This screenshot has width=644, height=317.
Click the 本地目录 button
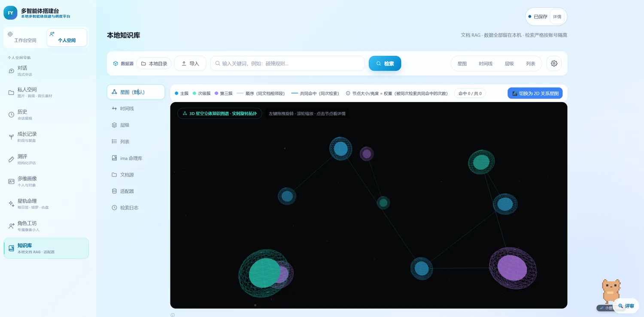point(154,63)
